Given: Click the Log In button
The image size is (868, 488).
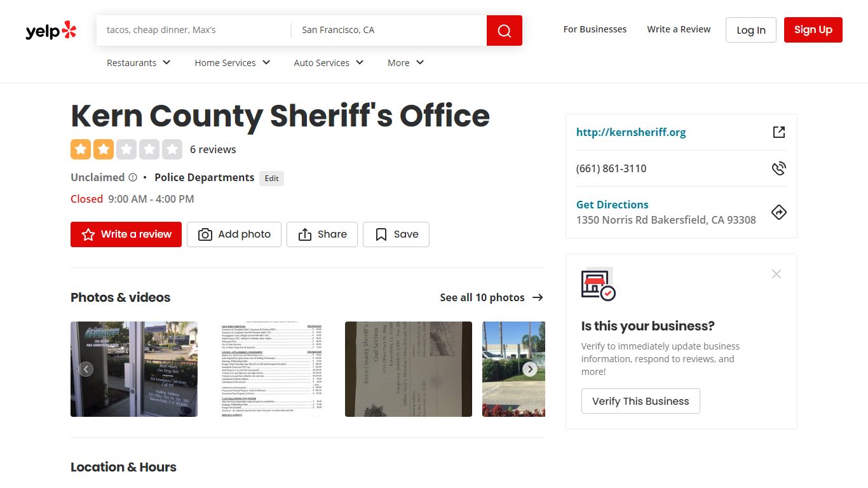Looking at the screenshot, I should (x=751, y=30).
